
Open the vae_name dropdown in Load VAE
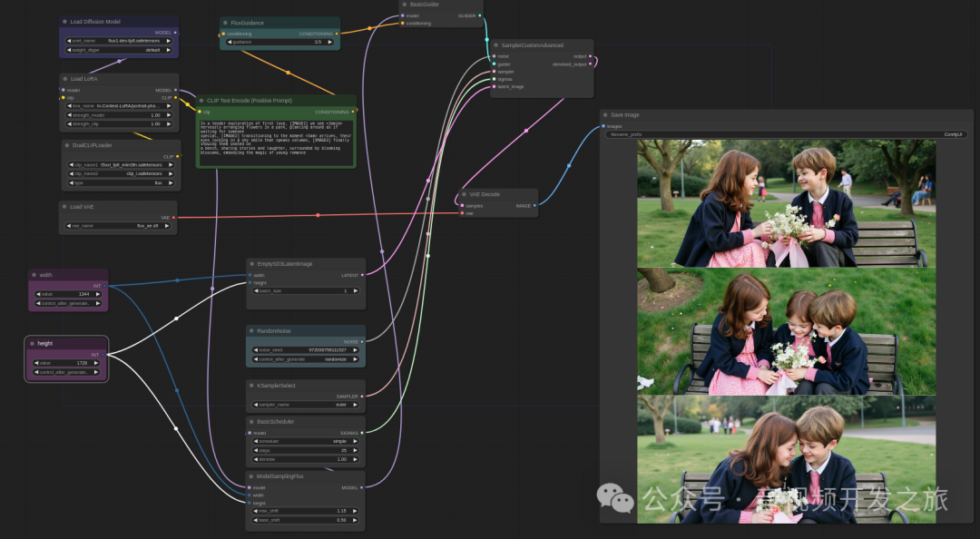(118, 226)
